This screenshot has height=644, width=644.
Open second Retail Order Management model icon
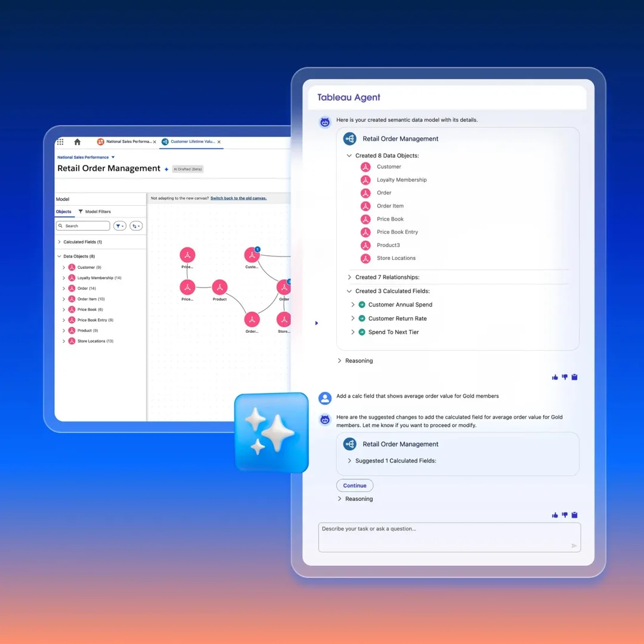click(350, 444)
